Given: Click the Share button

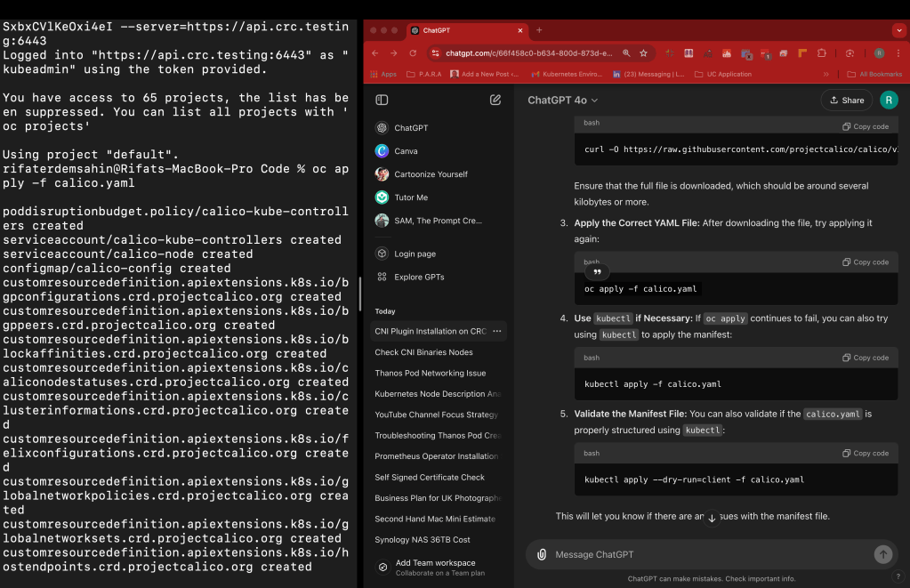Looking at the screenshot, I should pos(847,100).
